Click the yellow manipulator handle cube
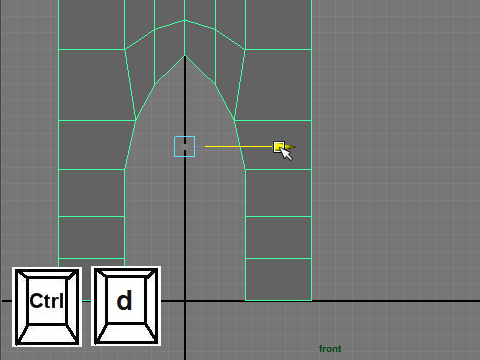 click(279, 147)
